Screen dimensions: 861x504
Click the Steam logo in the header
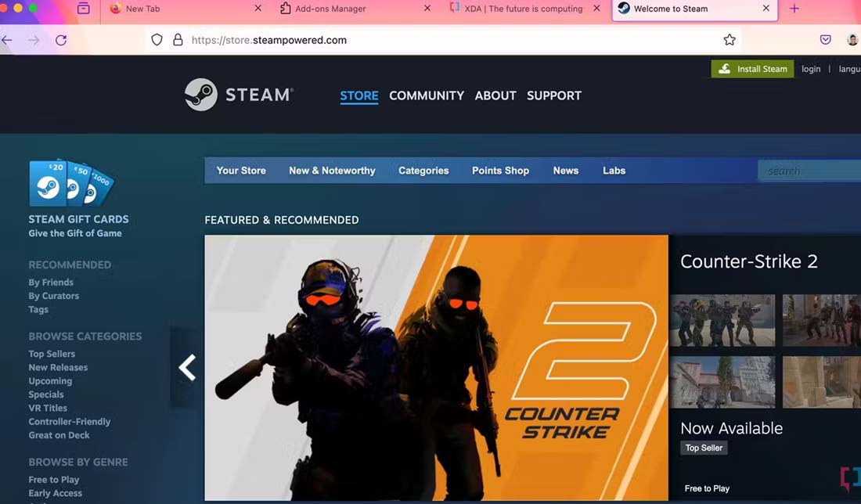coord(239,95)
